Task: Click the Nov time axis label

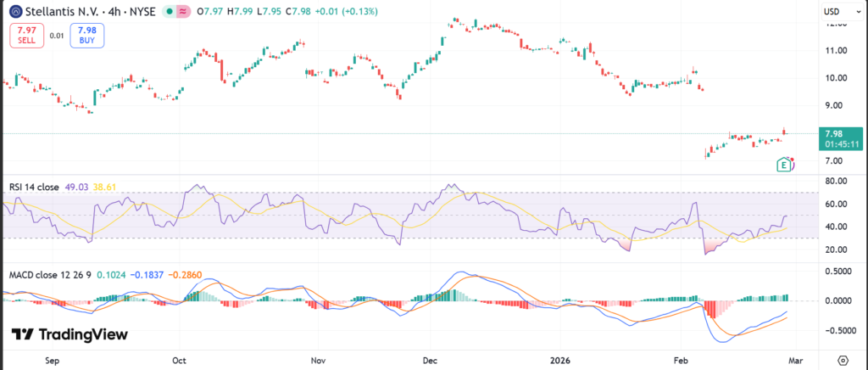Action: click(x=318, y=360)
